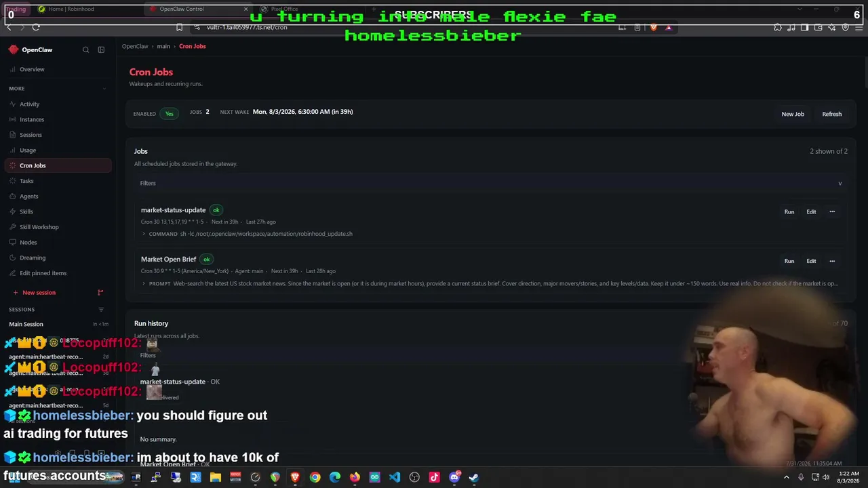Open the network icon in system tray
Screen dimensions: 868x488
[x=815, y=477]
